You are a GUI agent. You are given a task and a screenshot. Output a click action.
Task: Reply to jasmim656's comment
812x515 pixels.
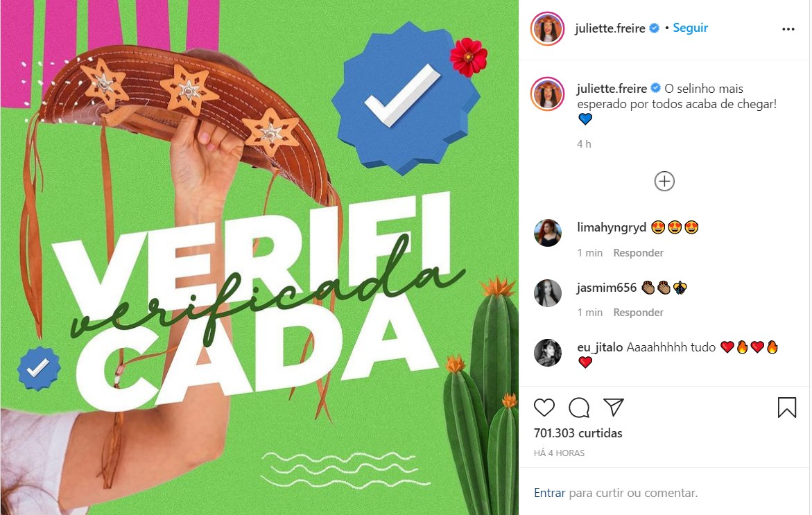click(x=638, y=312)
